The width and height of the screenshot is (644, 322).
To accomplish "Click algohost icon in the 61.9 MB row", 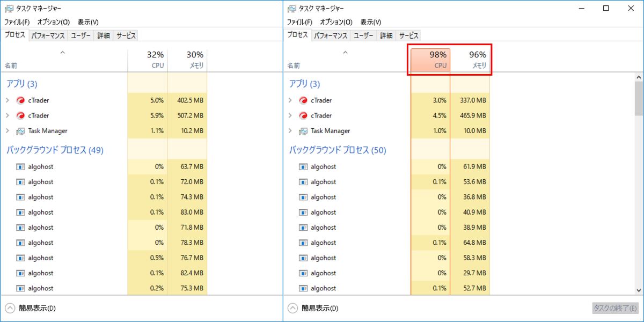I will pyautogui.click(x=303, y=167).
